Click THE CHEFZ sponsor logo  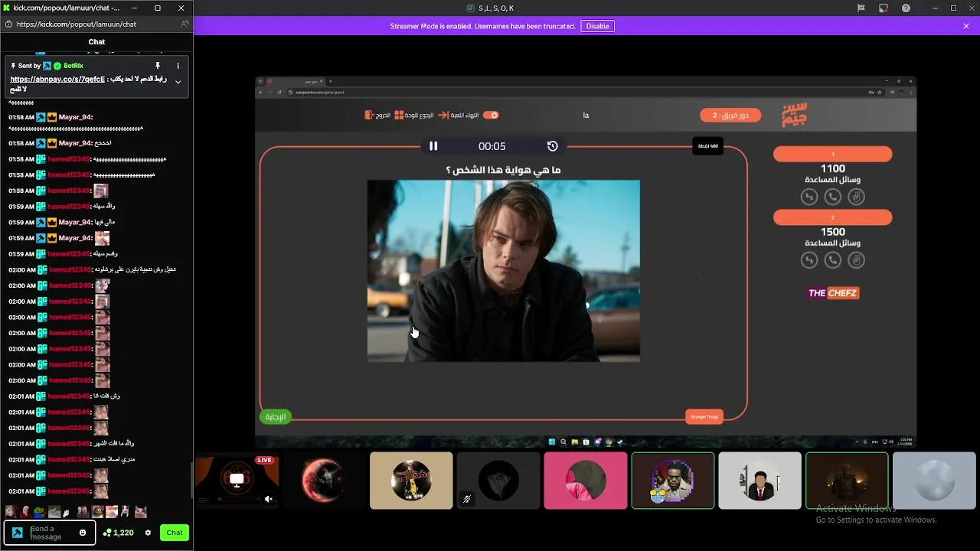(833, 293)
